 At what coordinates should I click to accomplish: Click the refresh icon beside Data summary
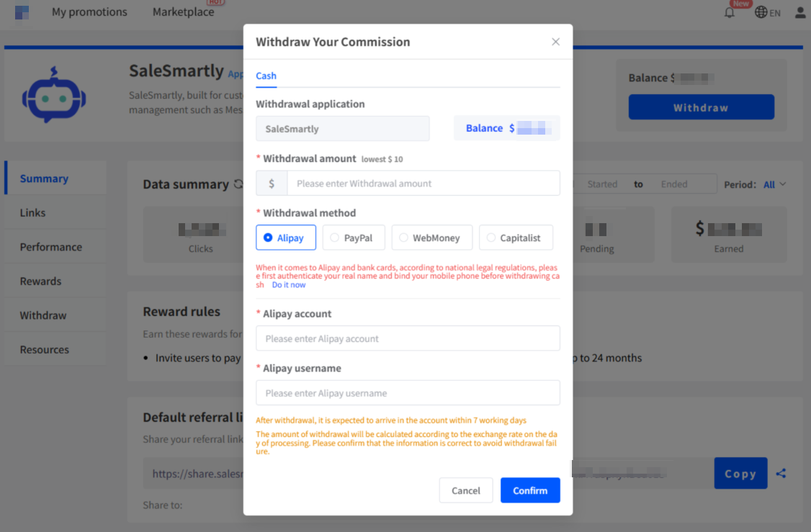(239, 184)
